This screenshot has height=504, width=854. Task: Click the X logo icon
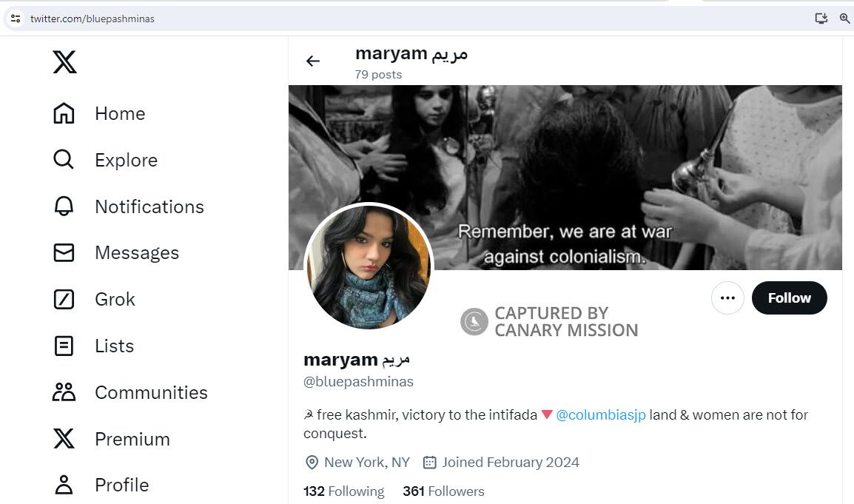pyautogui.click(x=64, y=62)
